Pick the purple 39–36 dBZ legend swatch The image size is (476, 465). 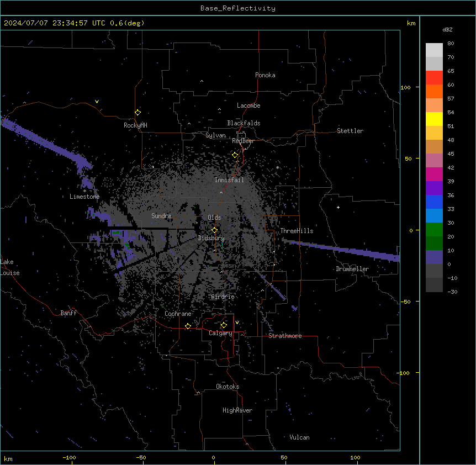pos(434,188)
